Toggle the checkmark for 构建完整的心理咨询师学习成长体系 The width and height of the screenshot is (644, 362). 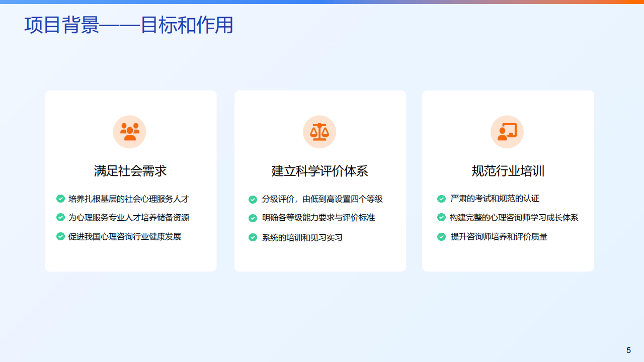[x=441, y=218]
